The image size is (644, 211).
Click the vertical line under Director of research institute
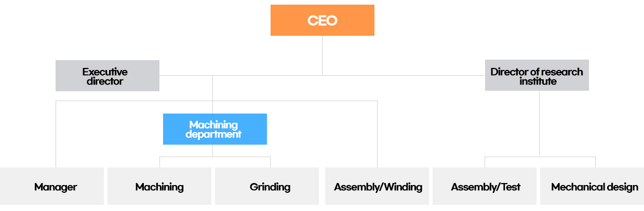point(540,123)
